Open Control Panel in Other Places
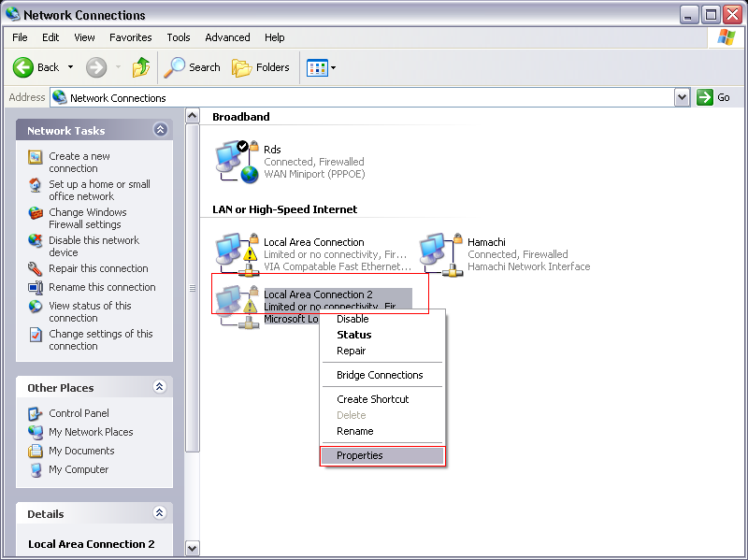Screen dimensions: 748x560 click(x=79, y=413)
